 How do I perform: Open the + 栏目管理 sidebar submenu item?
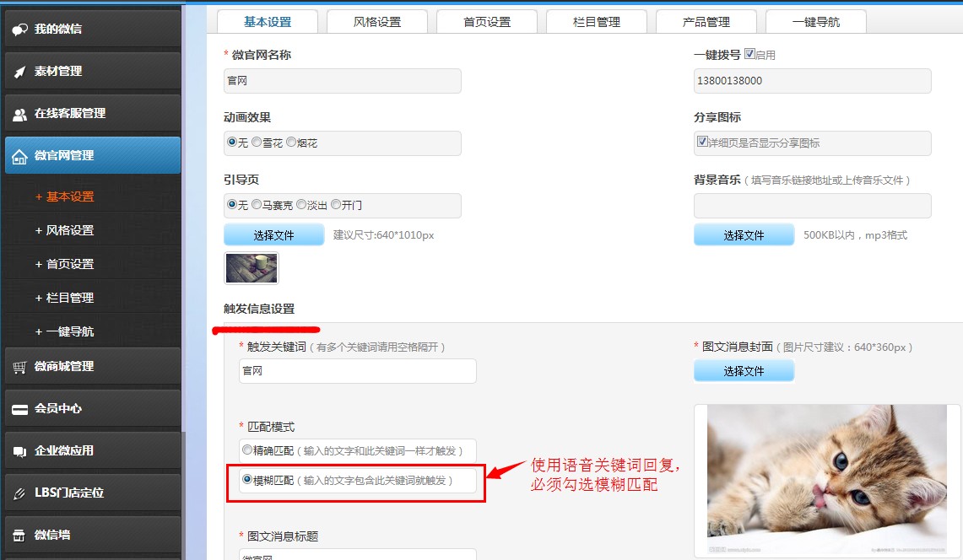64,298
